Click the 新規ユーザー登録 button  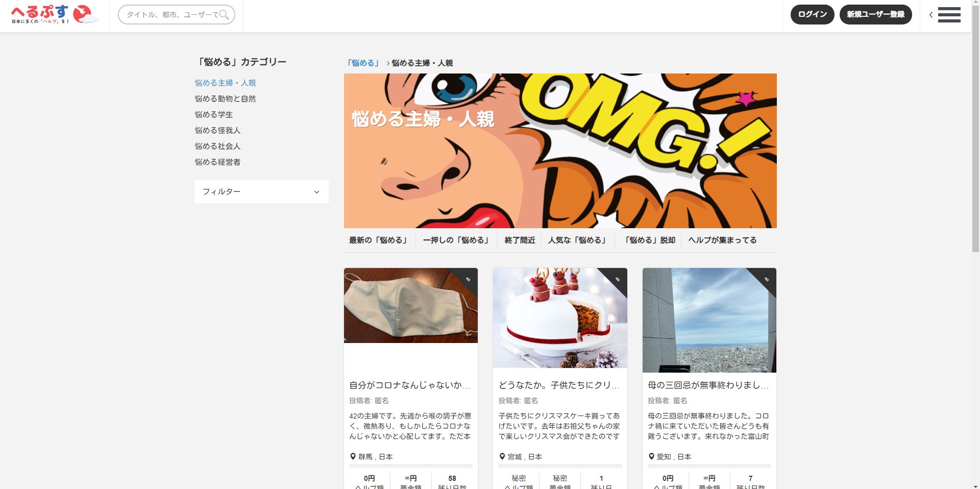pyautogui.click(x=875, y=14)
